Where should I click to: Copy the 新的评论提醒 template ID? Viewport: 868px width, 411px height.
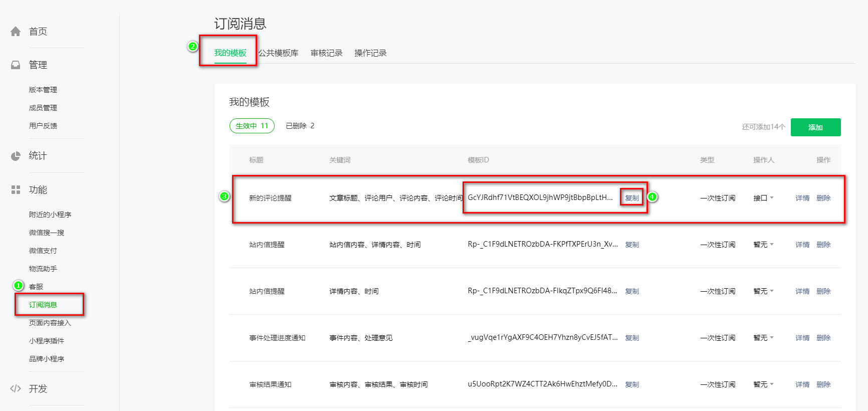tap(632, 198)
